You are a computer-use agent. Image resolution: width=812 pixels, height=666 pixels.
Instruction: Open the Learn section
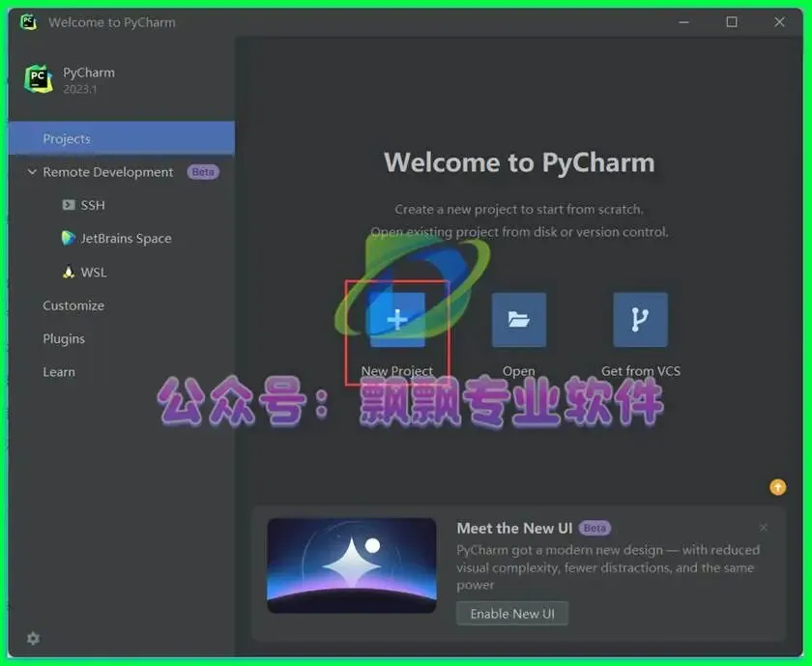pos(59,372)
